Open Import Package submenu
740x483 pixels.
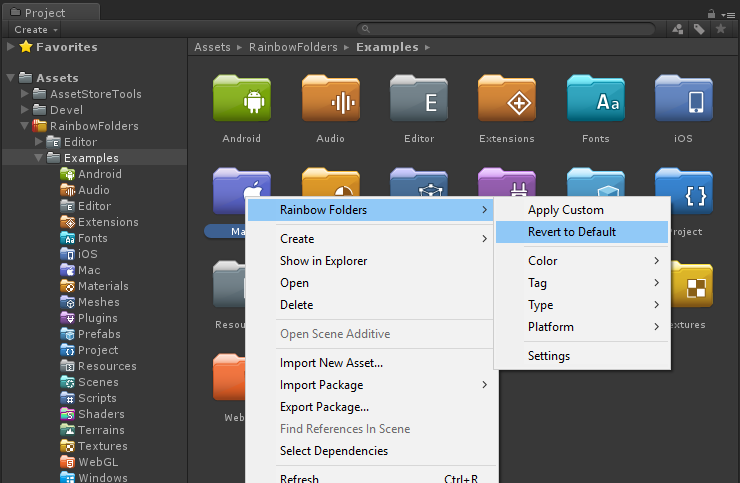370,385
